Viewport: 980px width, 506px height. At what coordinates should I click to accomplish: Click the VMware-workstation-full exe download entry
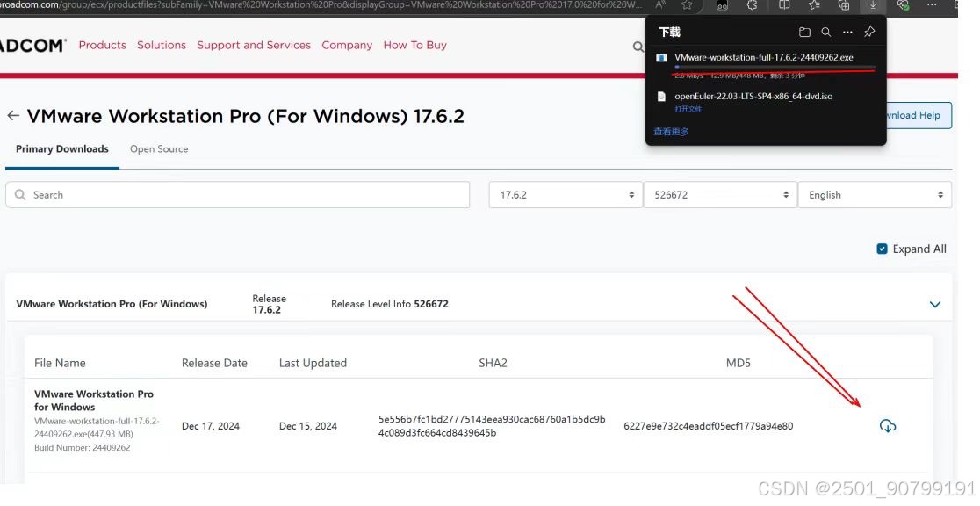[x=764, y=58]
